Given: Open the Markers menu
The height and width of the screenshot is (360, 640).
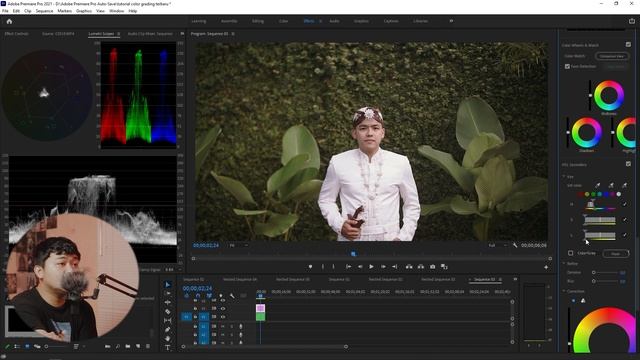Looking at the screenshot, I should point(64,11).
